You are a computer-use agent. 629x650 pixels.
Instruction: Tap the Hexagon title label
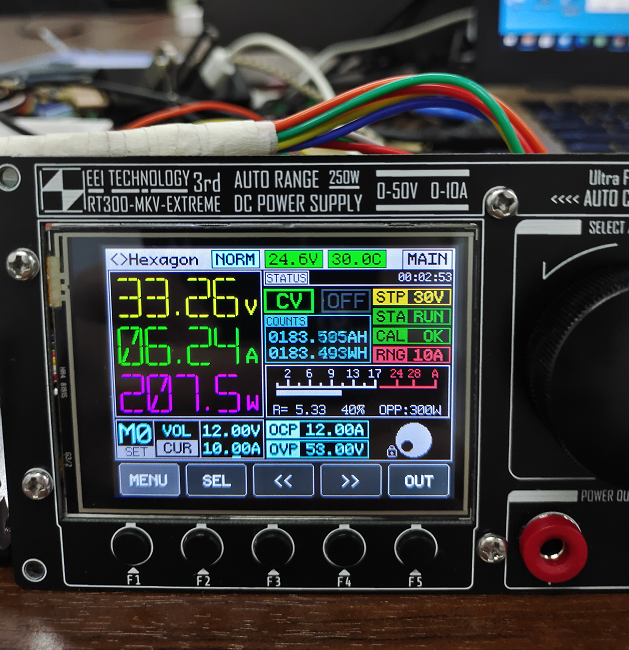point(163,260)
